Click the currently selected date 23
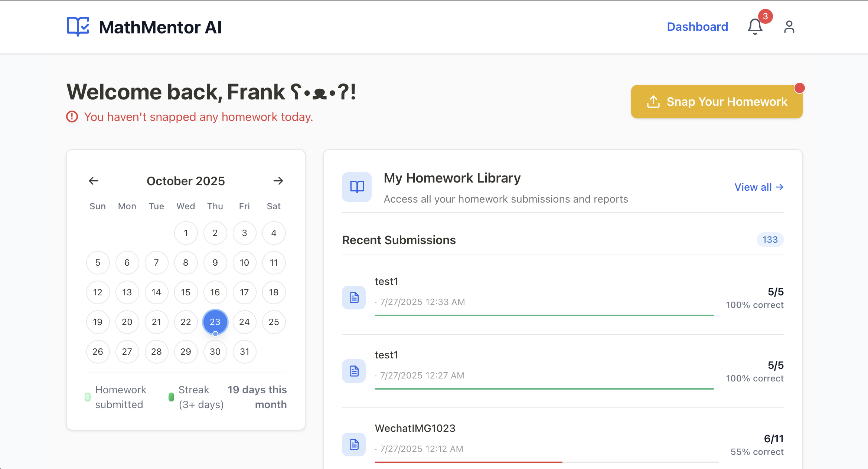The height and width of the screenshot is (469, 868). (215, 322)
